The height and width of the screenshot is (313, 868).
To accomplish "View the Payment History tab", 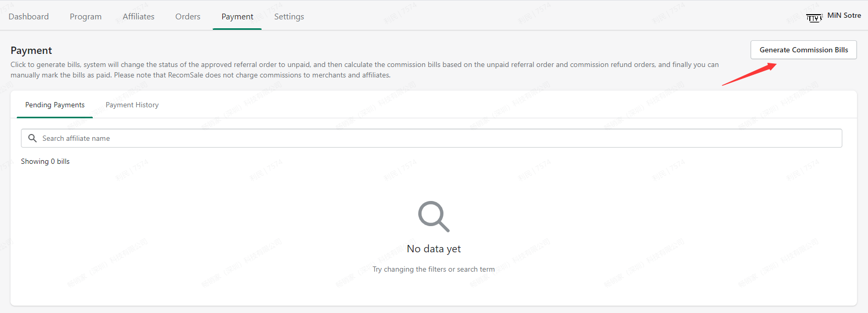I will pos(132,105).
